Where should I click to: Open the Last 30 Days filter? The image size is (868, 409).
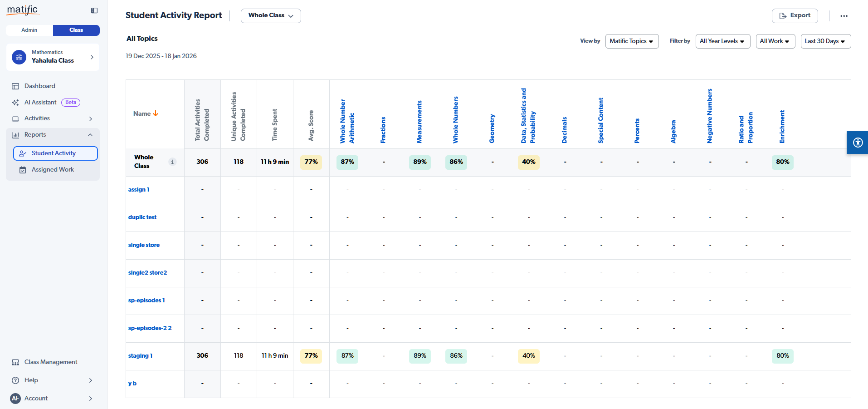pos(825,41)
